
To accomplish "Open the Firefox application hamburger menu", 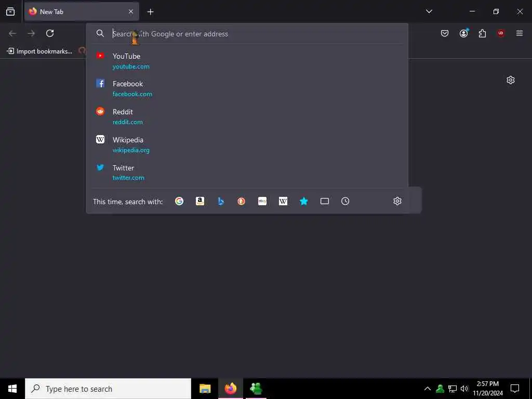I will [x=520, y=33].
